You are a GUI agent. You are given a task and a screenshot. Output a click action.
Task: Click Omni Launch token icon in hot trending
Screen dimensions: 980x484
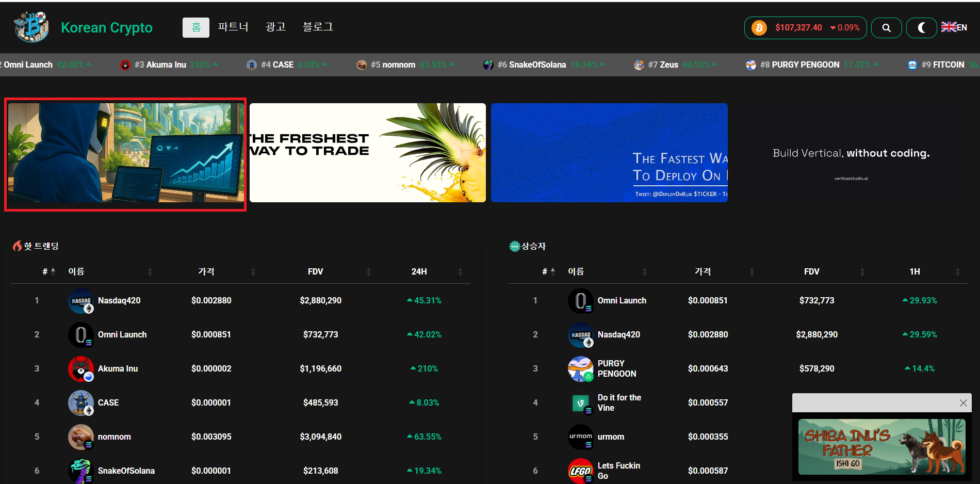[x=81, y=335]
